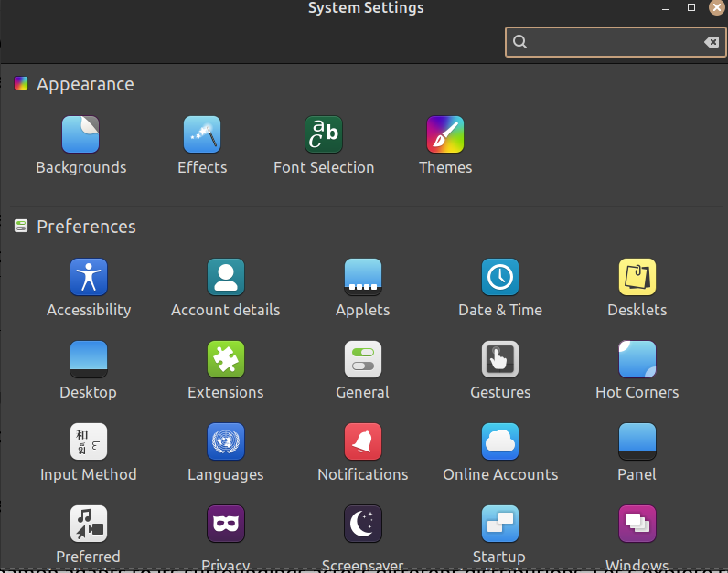728x573 pixels.
Task: Open Input Method settings
Action: pos(89,442)
